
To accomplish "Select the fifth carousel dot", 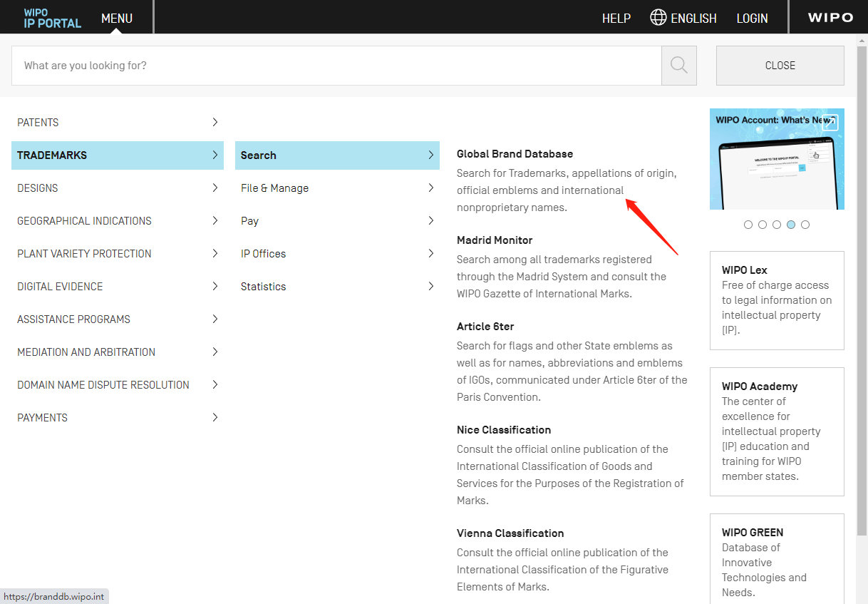I will [805, 225].
